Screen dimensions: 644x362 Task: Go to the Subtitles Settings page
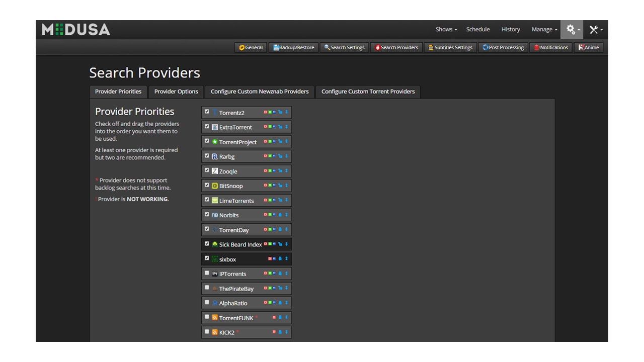pos(450,48)
